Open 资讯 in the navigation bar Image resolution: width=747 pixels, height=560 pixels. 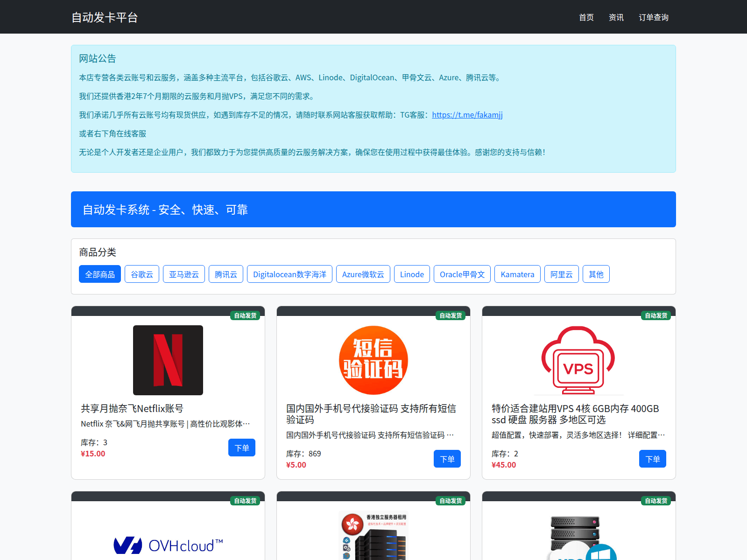(x=616, y=17)
